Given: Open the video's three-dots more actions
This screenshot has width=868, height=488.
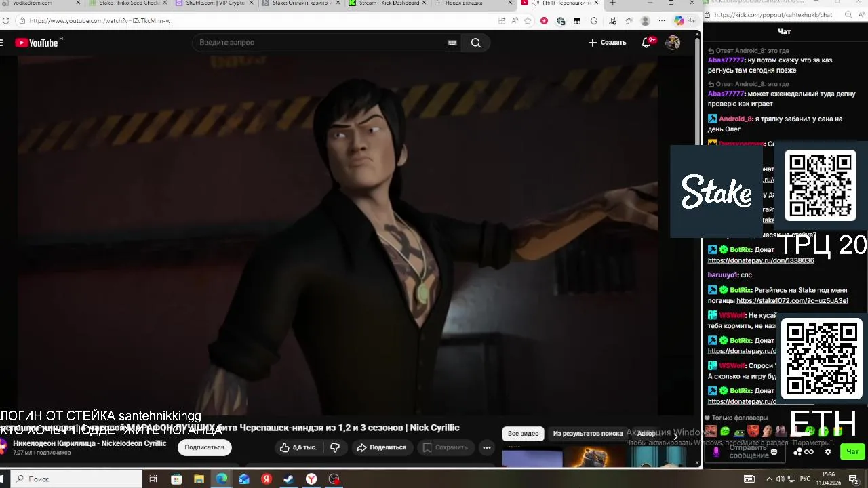Looking at the screenshot, I should coord(486,447).
